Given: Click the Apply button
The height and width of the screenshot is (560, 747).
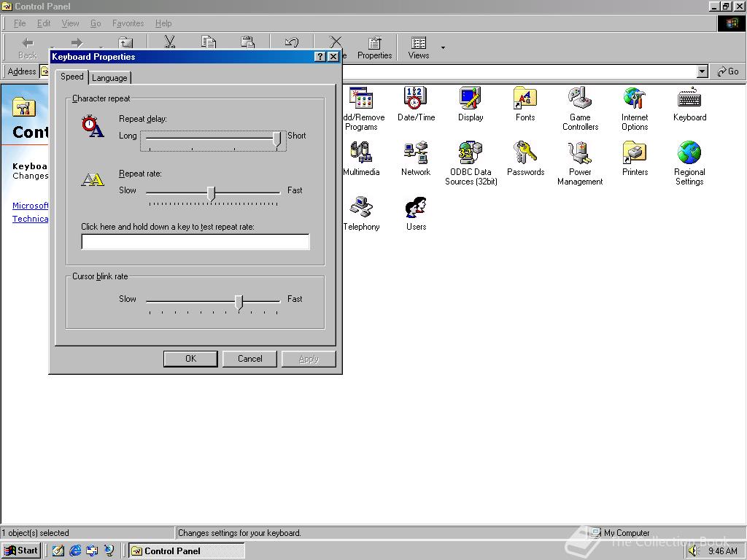Looking at the screenshot, I should tap(309, 359).
